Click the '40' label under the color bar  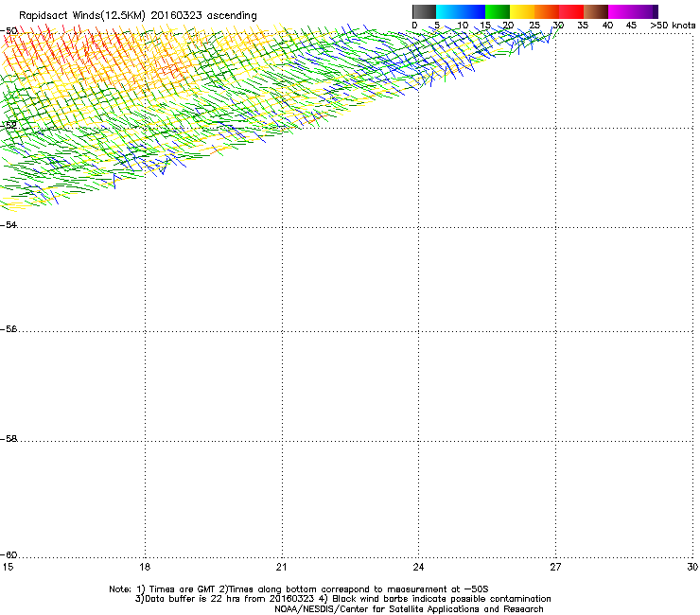pyautogui.click(x=607, y=26)
